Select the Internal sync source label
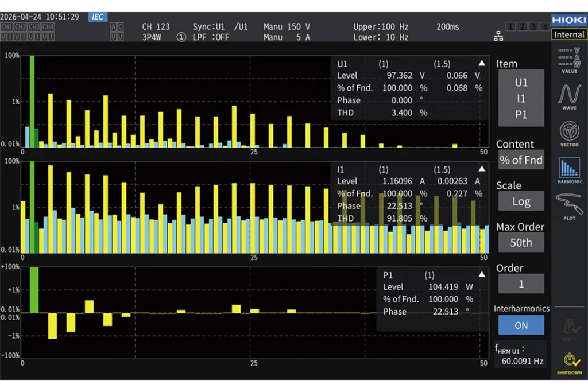588x392 pixels. coord(569,34)
